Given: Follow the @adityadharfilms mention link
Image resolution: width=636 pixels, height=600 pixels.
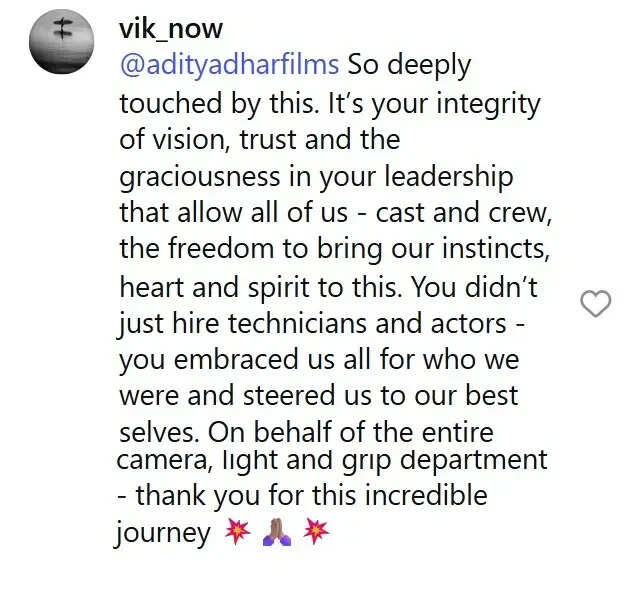Looking at the screenshot, I should tap(229, 65).
